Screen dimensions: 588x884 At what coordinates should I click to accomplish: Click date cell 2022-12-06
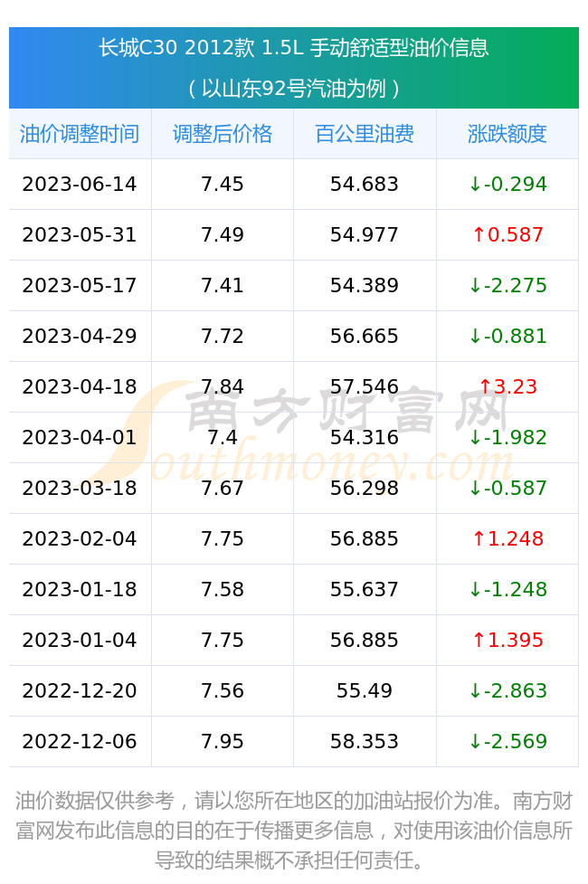(x=80, y=742)
